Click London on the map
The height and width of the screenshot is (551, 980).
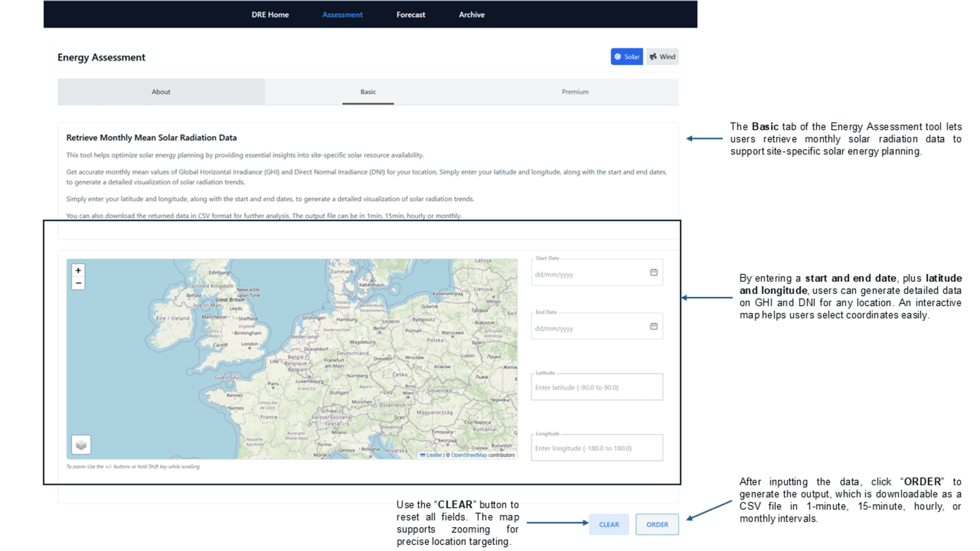coord(250,344)
